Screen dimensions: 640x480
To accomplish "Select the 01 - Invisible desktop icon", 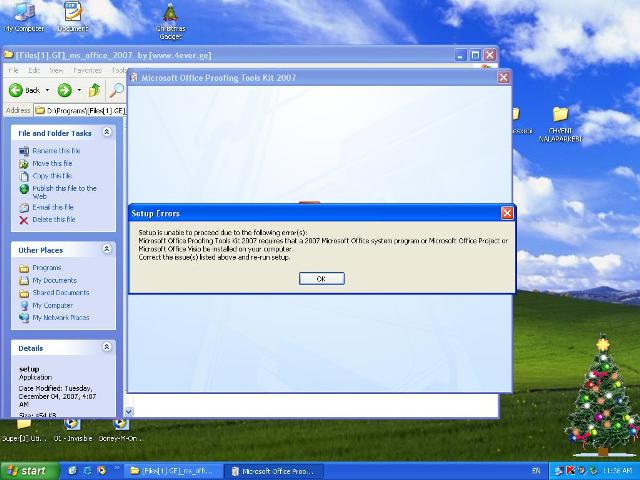I will tap(73, 430).
